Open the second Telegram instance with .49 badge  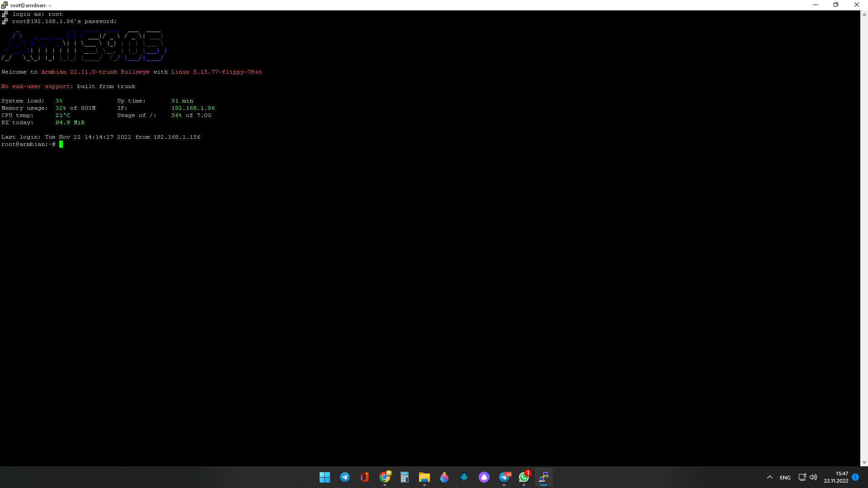[x=504, y=477]
